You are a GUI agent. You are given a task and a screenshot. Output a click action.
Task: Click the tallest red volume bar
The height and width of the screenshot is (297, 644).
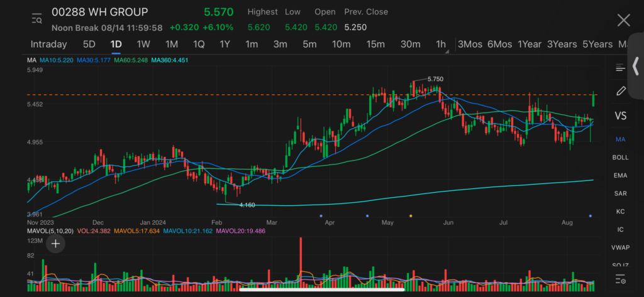point(301,264)
